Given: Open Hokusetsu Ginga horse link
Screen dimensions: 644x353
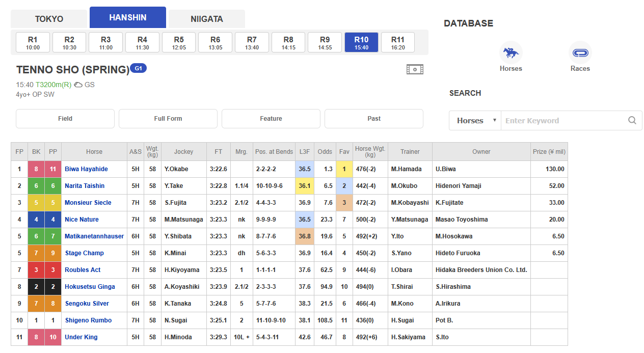Looking at the screenshot, I should [90, 287].
